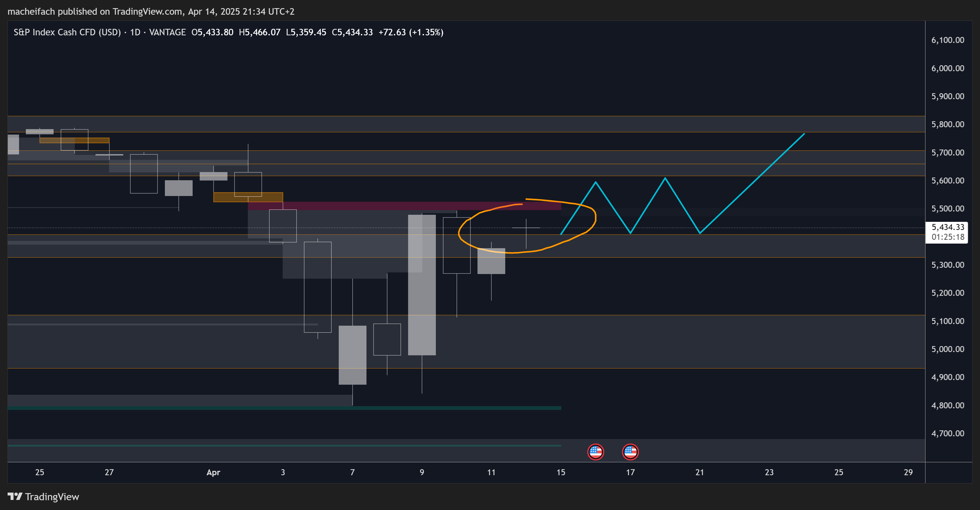Click the symbol title S&P Index Cash CFD (USD)
The image size is (980, 510).
pyautogui.click(x=67, y=32)
